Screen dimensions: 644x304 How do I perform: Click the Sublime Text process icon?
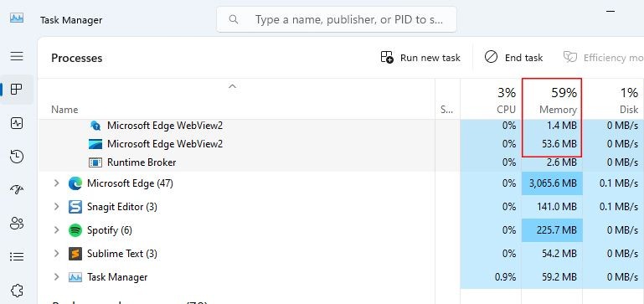75,254
